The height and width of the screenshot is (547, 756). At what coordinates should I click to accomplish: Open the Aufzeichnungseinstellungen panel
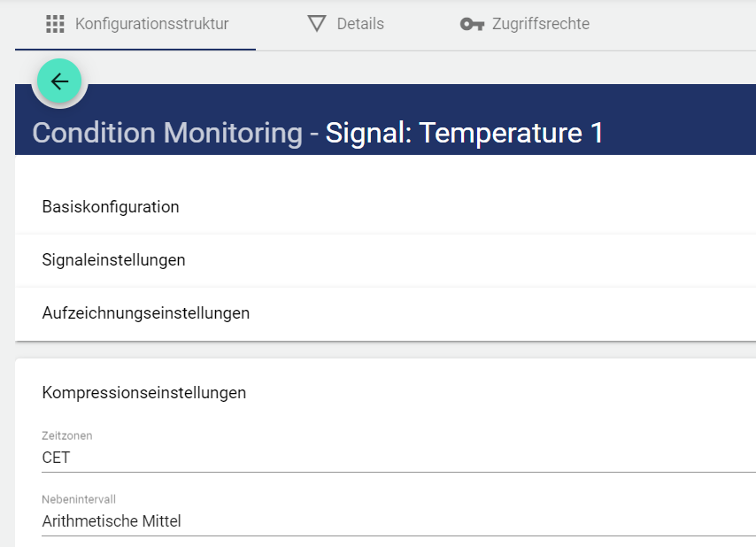[x=146, y=313]
